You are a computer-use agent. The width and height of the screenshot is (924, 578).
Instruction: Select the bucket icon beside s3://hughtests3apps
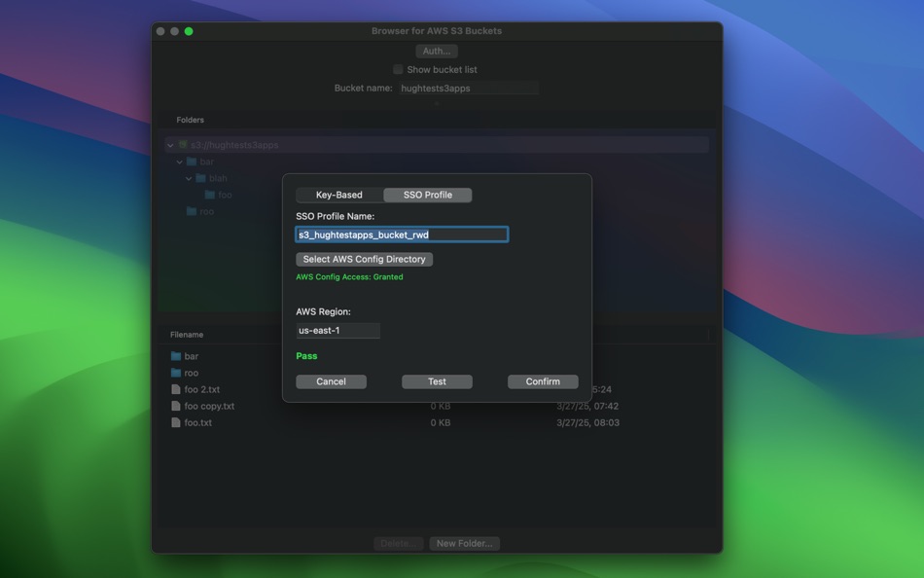coord(183,144)
